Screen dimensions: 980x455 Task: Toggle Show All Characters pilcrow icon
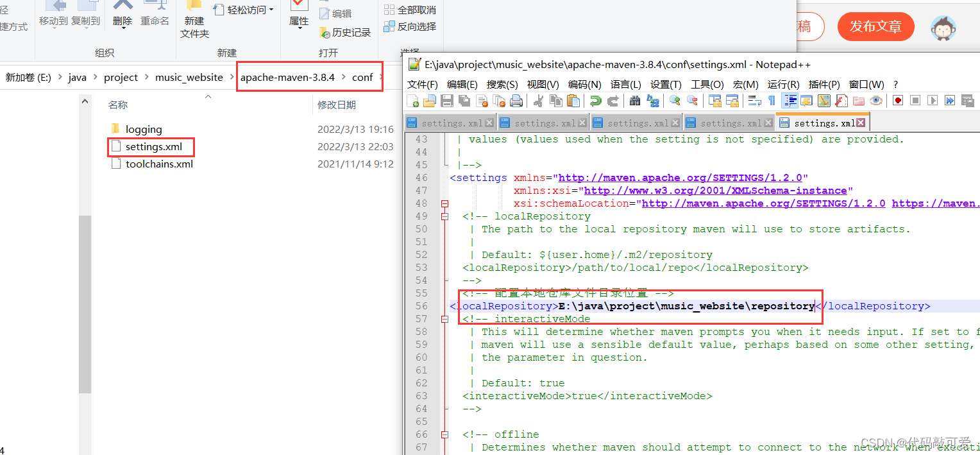[772, 101]
